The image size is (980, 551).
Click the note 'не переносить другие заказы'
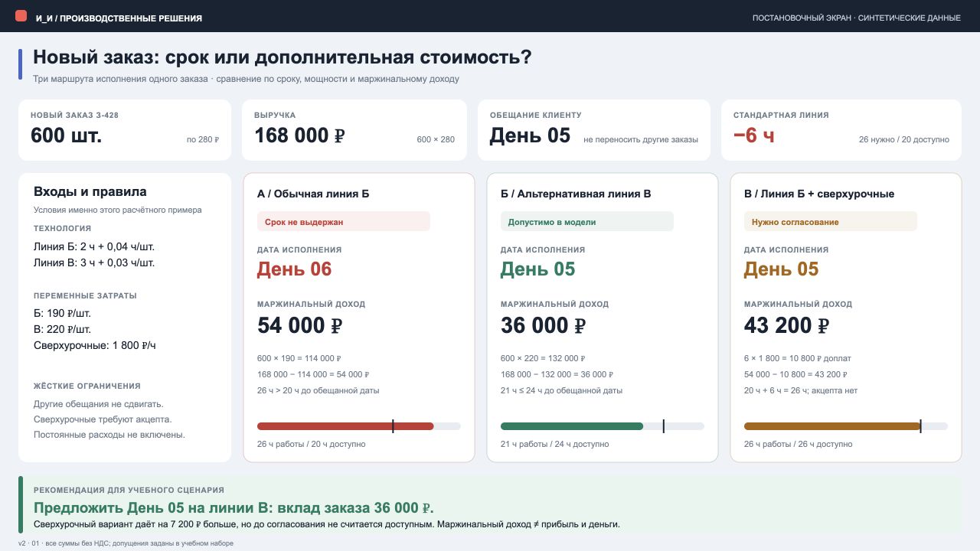641,140
